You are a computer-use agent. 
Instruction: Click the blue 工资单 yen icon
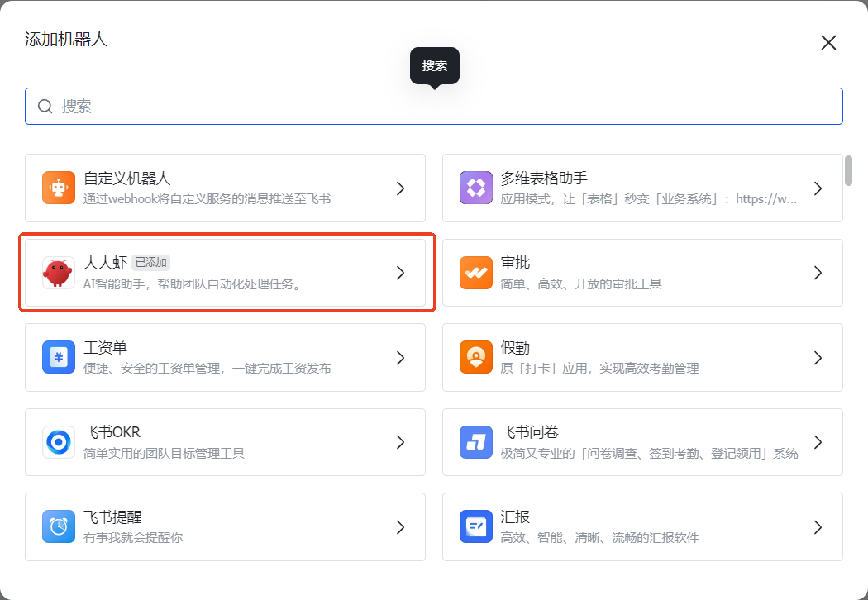click(x=59, y=357)
